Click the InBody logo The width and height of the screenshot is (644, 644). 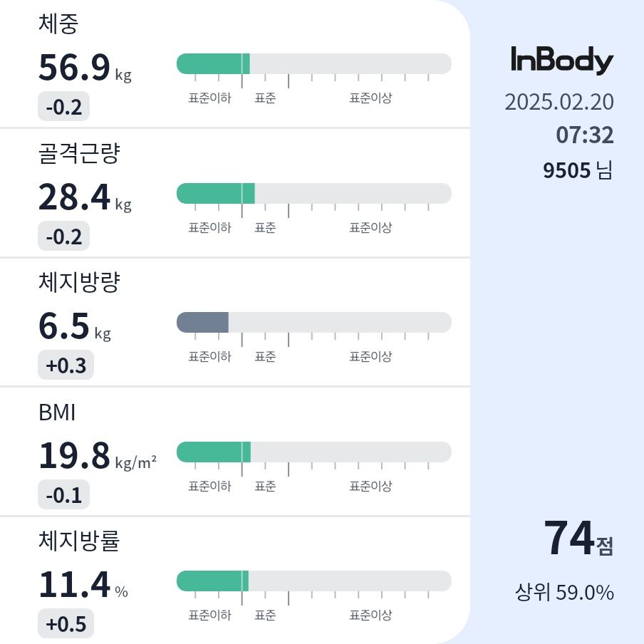tap(562, 60)
